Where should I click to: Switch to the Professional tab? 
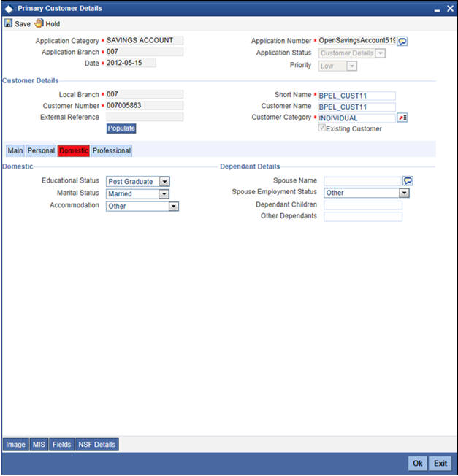pos(112,150)
